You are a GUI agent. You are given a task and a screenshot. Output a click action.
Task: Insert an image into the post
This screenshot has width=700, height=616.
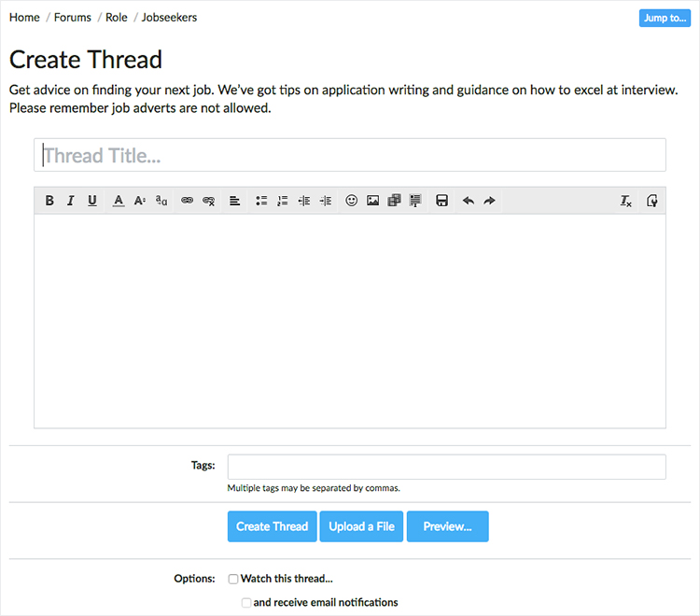[373, 201]
